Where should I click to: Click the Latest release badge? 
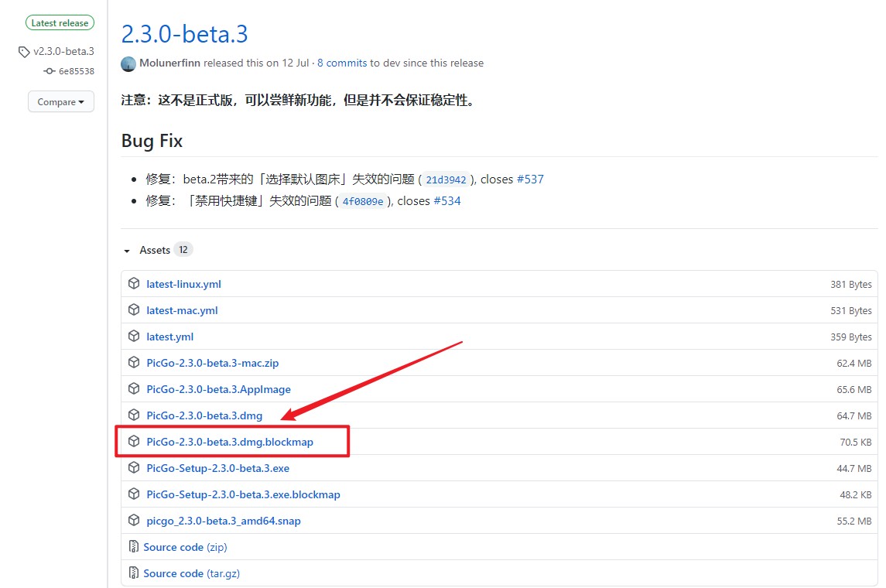[x=60, y=22]
